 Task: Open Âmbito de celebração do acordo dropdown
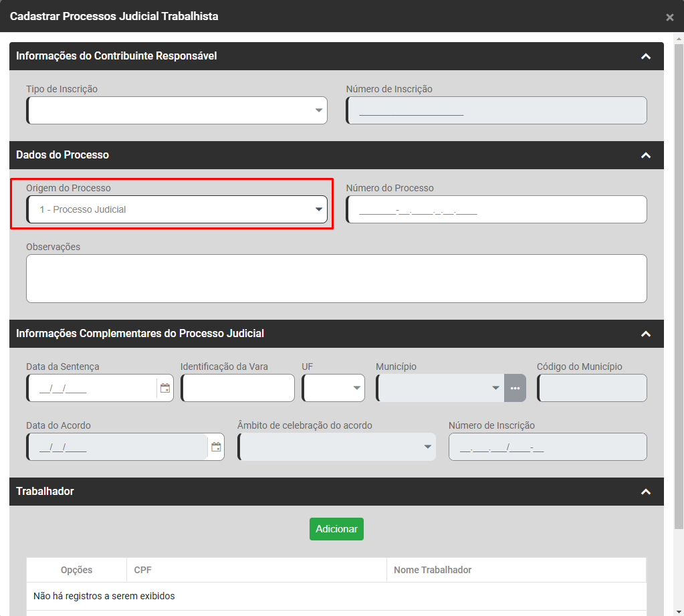pos(337,447)
